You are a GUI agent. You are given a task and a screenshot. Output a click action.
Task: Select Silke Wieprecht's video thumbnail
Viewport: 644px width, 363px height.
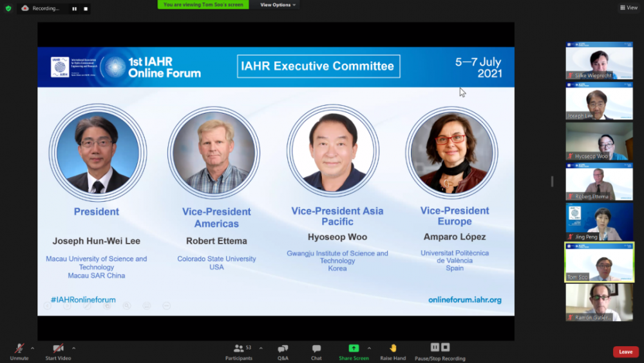point(599,61)
